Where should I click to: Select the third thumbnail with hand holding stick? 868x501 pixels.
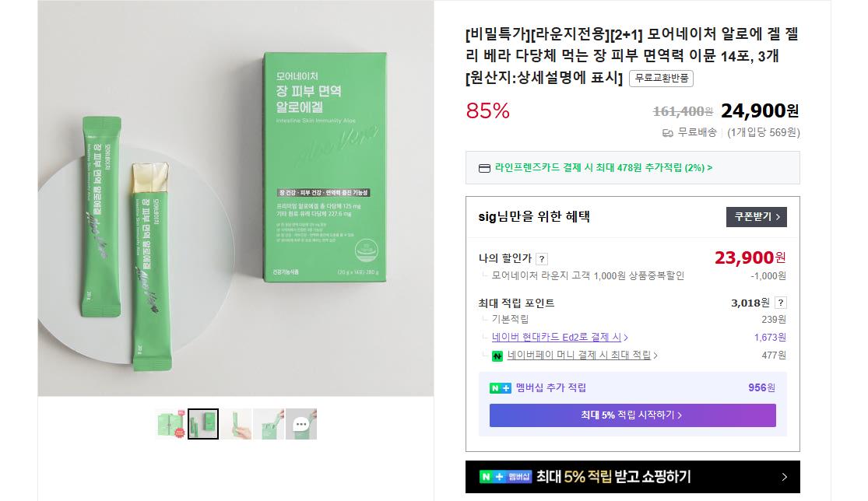236,424
